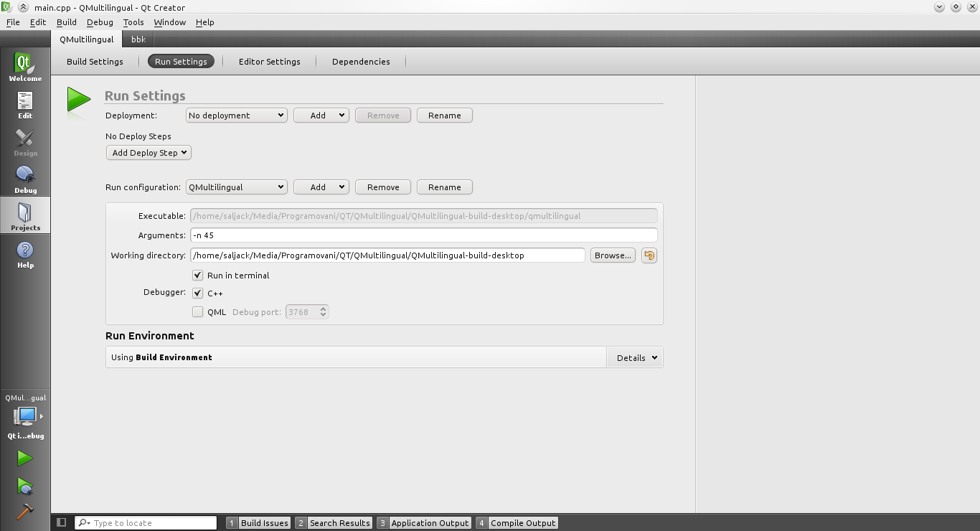The height and width of the screenshot is (531, 980).
Task: Open the Debug menu
Action: pos(100,22)
